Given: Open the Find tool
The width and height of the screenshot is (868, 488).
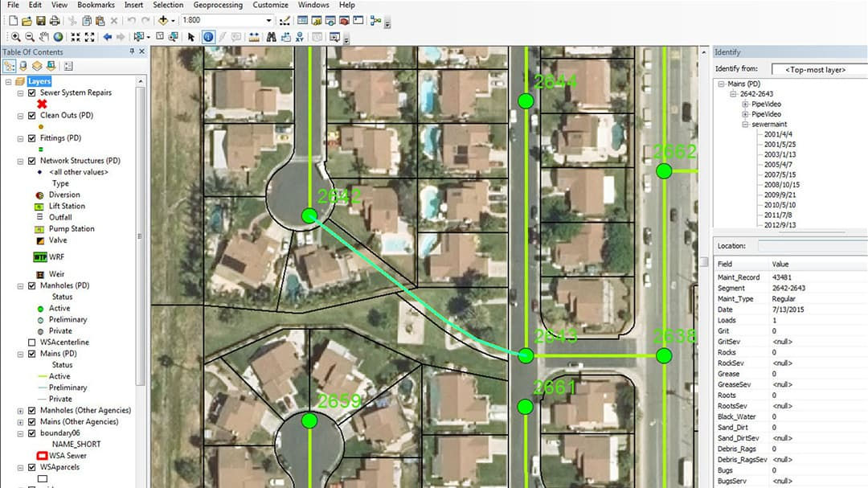Looking at the screenshot, I should [272, 36].
